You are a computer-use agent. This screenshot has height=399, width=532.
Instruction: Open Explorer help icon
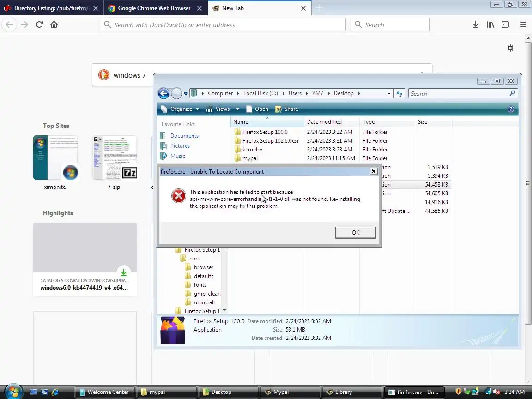[x=511, y=109]
